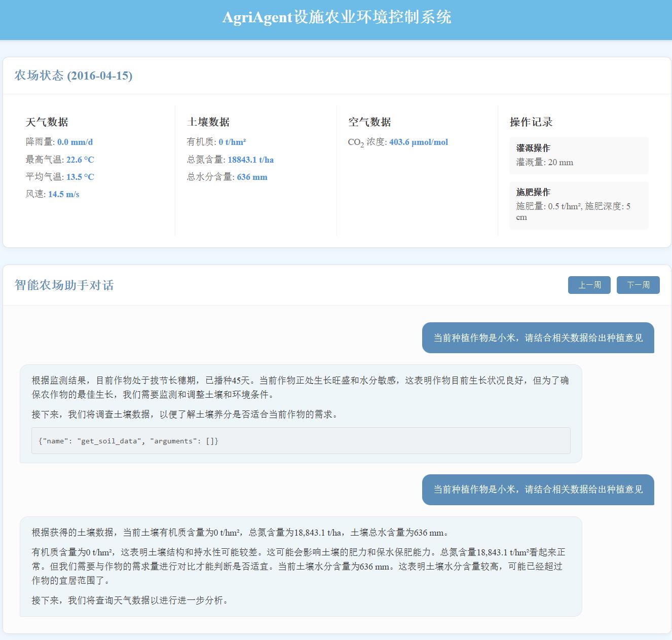Click the get_soil_data code block
Viewport: 672px width, 640px height.
[301, 441]
